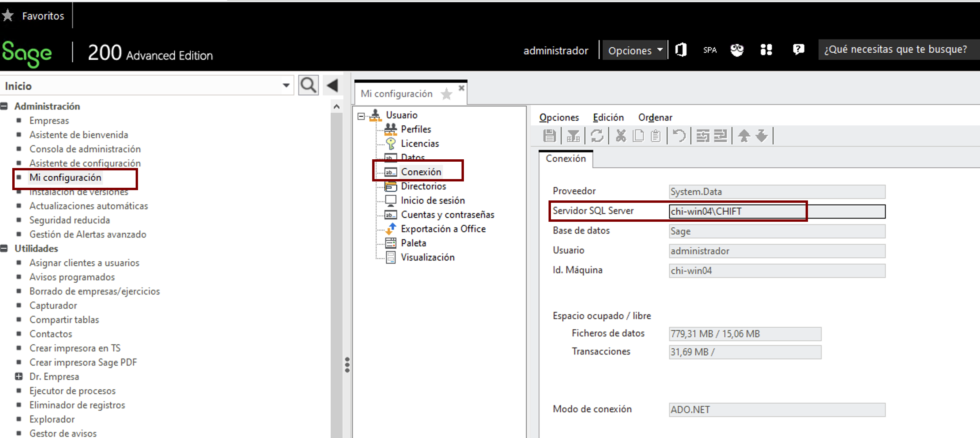980x438 pixels.
Task: Click the Servidor SQL Server input field
Action: [777, 211]
